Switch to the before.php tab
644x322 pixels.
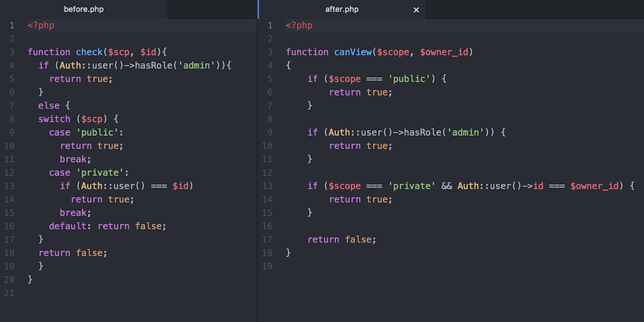pyautogui.click(x=84, y=10)
